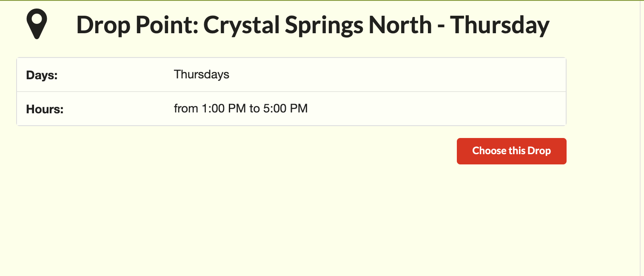
Task: Click the word 'North' in the title
Action: (400, 26)
